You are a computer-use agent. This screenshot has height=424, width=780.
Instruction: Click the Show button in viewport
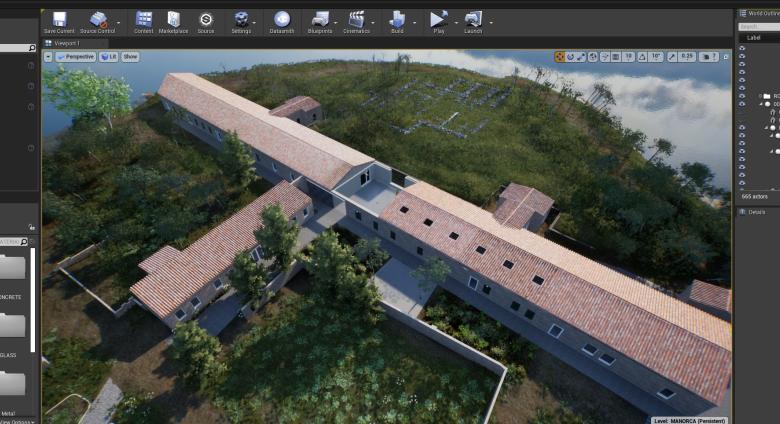131,57
